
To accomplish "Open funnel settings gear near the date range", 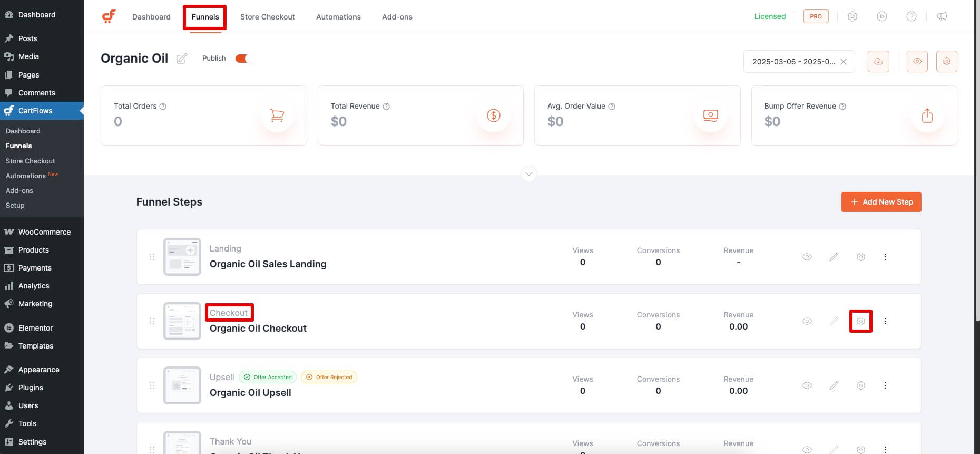I will click(x=947, y=62).
